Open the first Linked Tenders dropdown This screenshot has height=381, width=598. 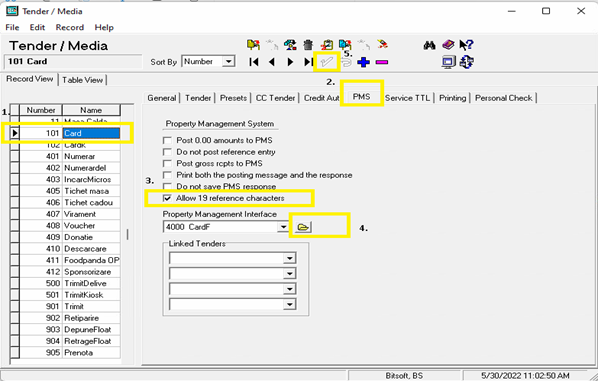[289, 259]
